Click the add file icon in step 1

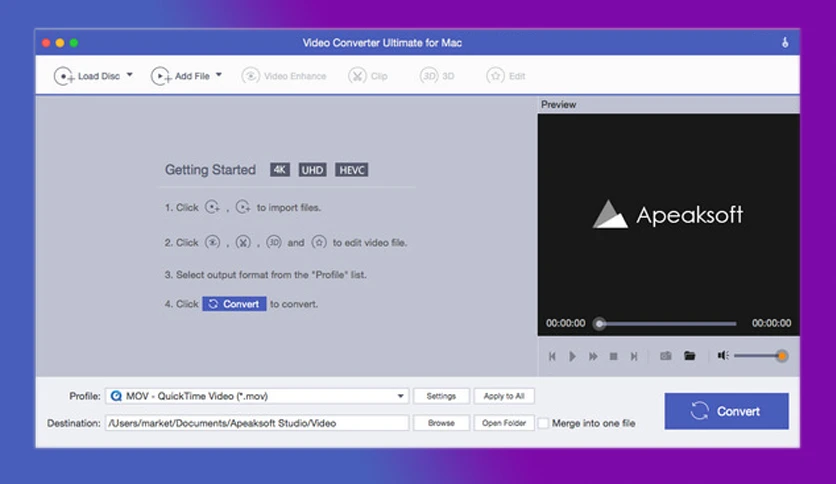(x=243, y=207)
